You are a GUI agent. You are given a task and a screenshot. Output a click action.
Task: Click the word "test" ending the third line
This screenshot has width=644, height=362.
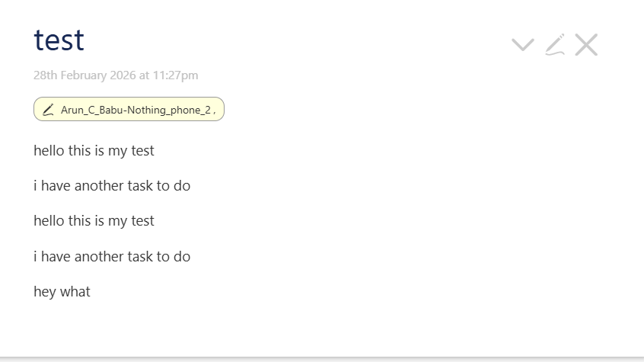coord(142,221)
